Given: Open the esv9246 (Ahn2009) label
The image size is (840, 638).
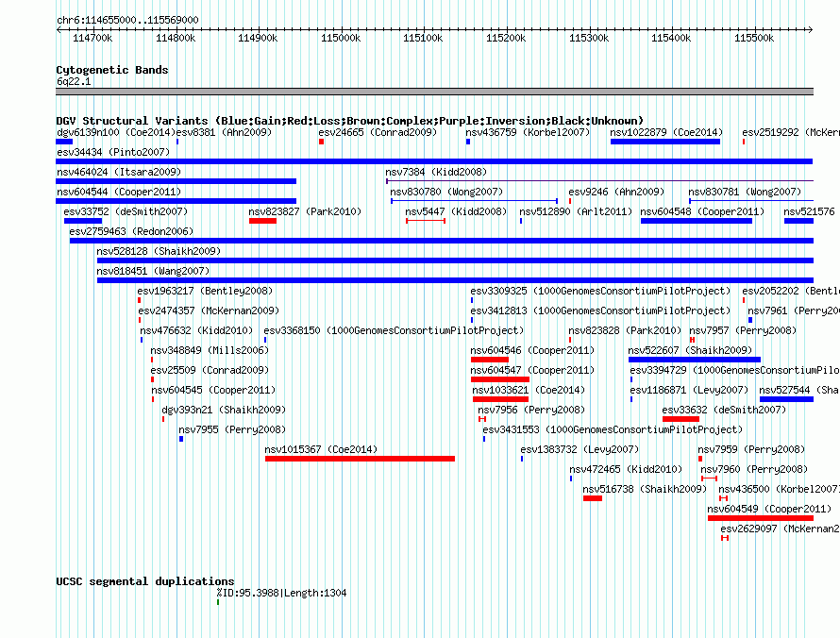Looking at the screenshot, I should point(616,192).
